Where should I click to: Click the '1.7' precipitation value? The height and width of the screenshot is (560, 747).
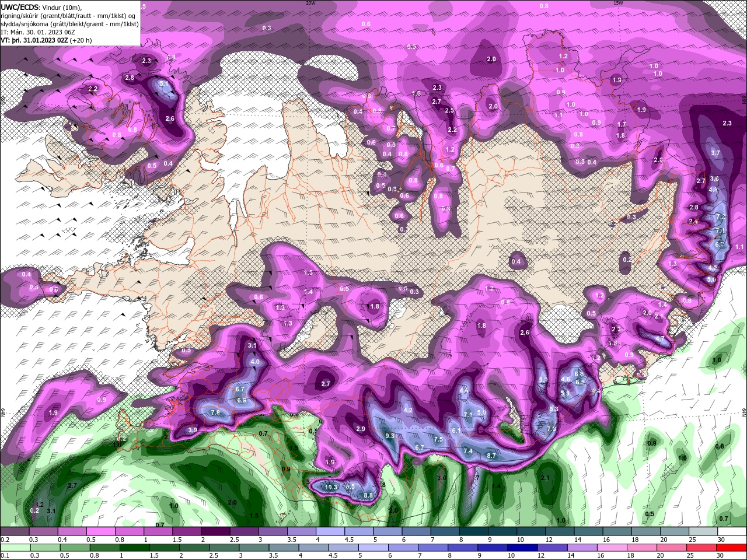click(622, 124)
